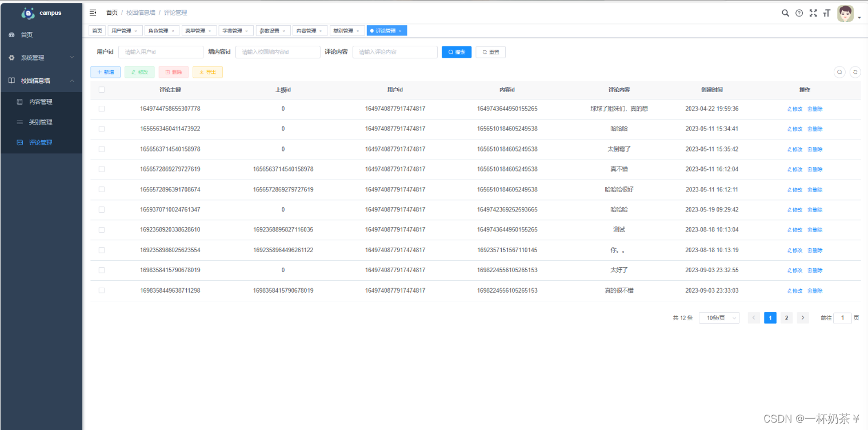Go to next page with right chevron
Screen dimensions: 868x430
(x=803, y=318)
